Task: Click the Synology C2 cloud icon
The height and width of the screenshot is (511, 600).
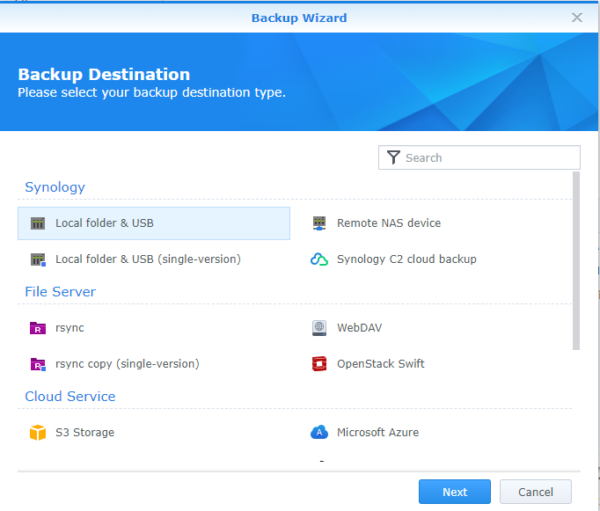Action: click(x=319, y=260)
